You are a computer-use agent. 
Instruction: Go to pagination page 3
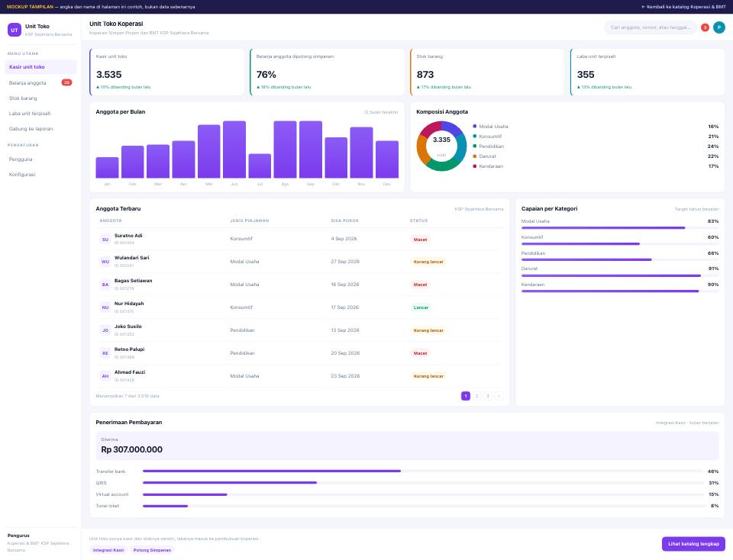(x=488, y=396)
